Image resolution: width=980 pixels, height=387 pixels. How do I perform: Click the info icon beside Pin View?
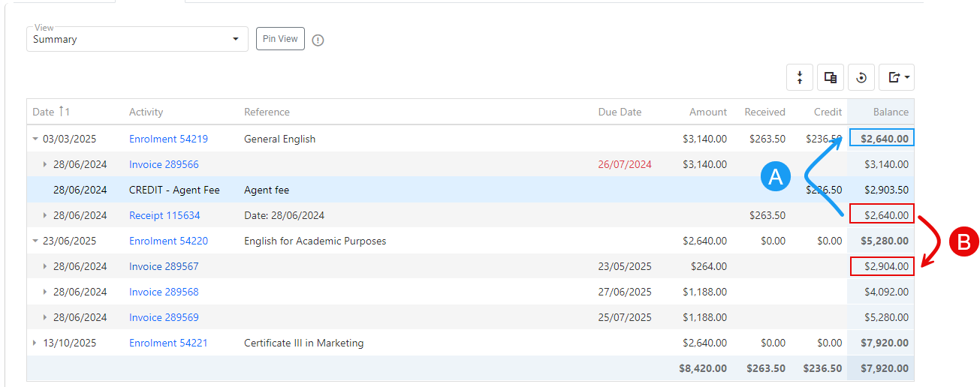[318, 40]
